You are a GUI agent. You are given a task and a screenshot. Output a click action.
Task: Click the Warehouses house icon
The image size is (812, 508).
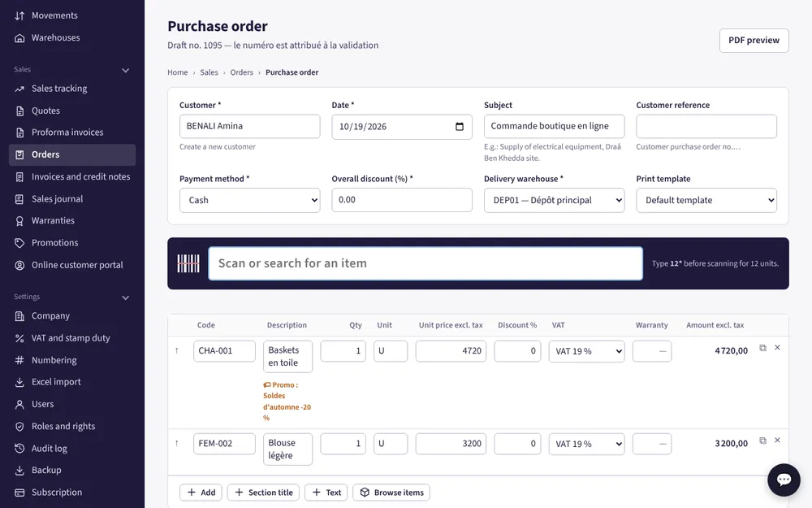pyautogui.click(x=19, y=38)
